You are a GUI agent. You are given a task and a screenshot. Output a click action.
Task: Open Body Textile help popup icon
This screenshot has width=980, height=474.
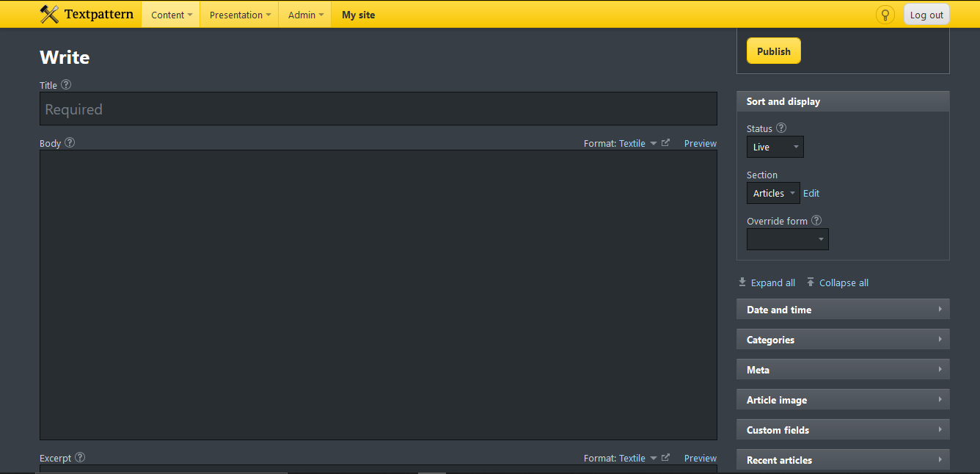pos(665,143)
